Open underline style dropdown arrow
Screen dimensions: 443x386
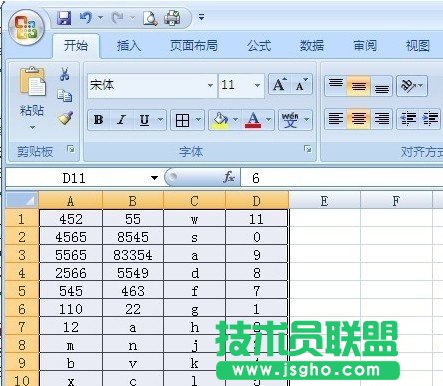tap(160, 120)
